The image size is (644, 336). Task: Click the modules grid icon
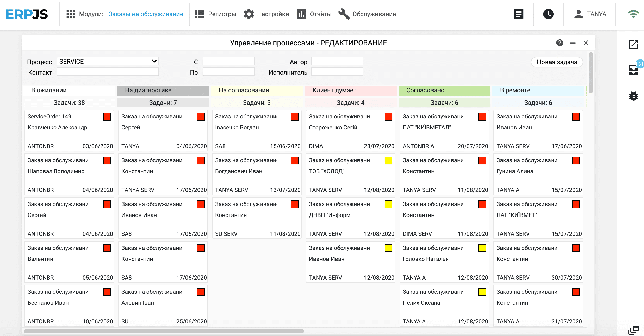coord(71,14)
